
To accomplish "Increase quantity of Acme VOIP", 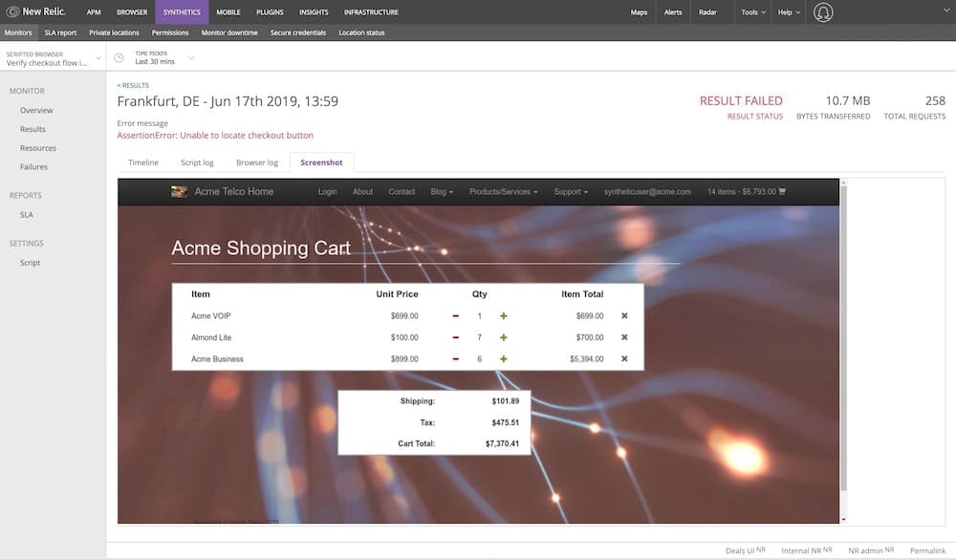I will [504, 315].
